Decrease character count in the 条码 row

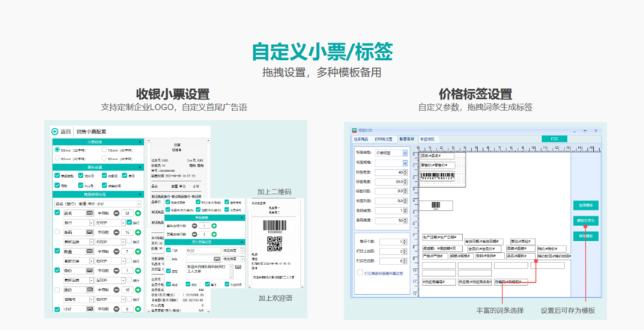point(117,232)
